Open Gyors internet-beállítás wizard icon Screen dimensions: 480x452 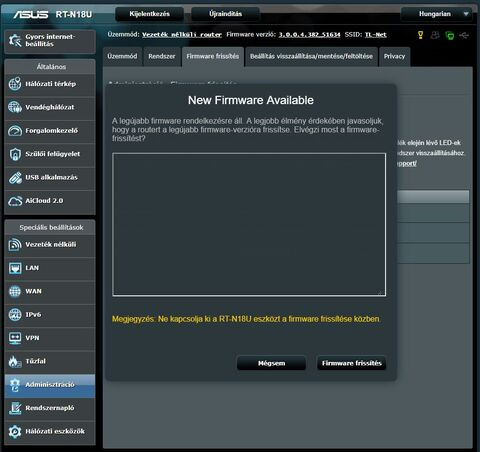coord(15,40)
